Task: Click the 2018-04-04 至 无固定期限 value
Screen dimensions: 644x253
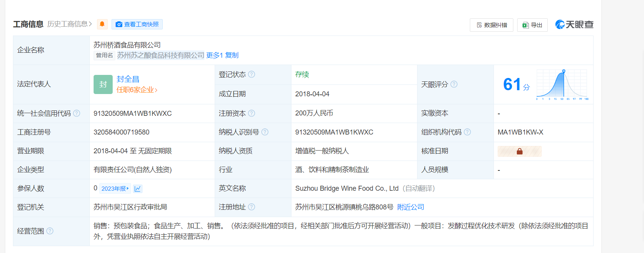Action: [133, 151]
